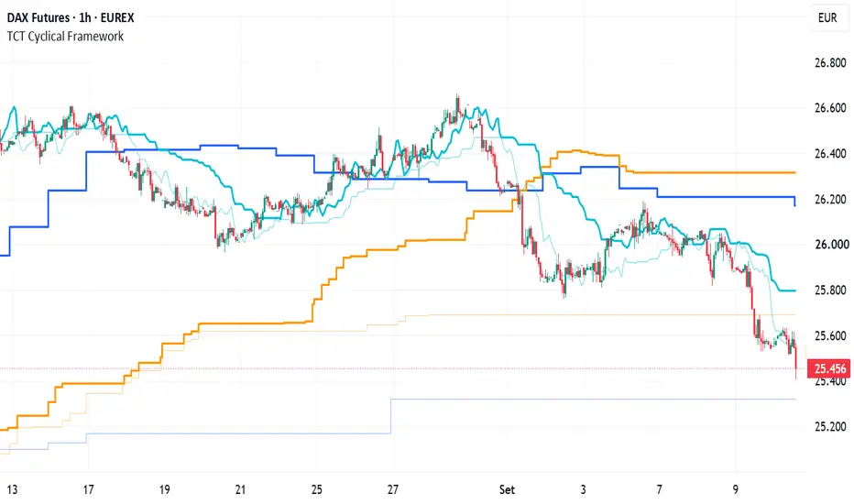Screen dimensions: 854x504
Task: Open the TCT Cyclical Framework indicator label
Action: 65,37
